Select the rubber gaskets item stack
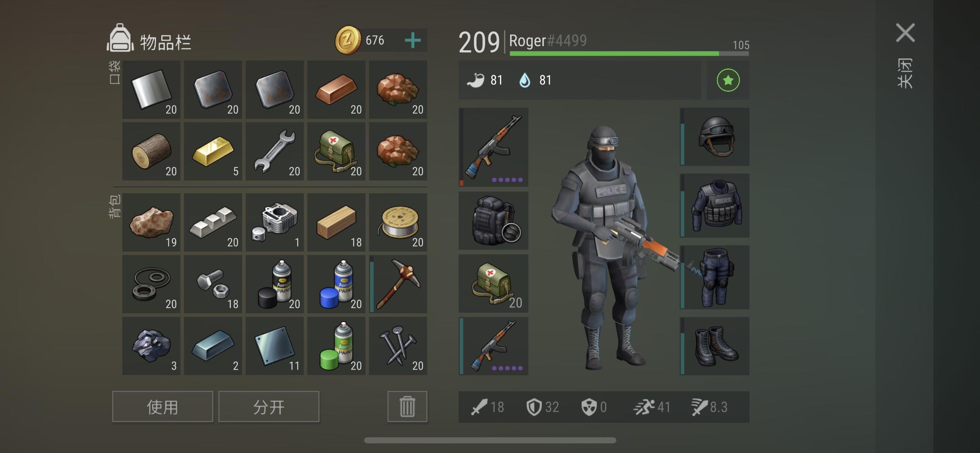The image size is (980, 453). pos(151,284)
